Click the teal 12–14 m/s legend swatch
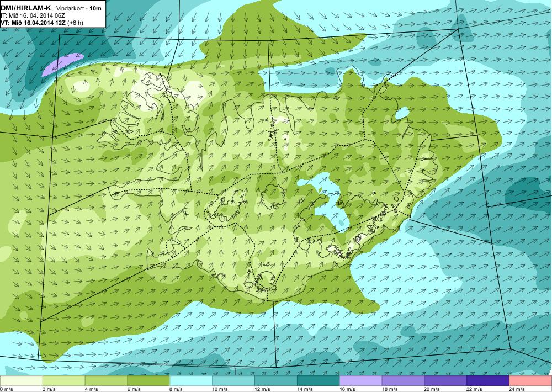Viewport: 552px width, 392px height. (275, 381)
